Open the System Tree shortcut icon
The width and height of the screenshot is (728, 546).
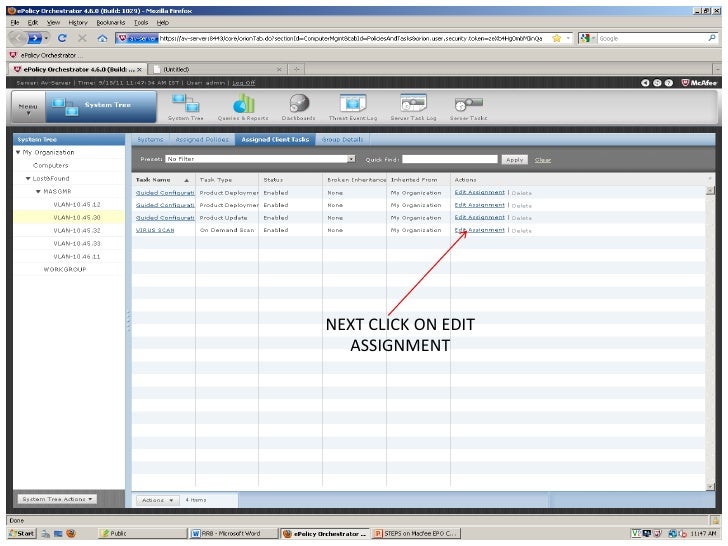click(x=186, y=107)
